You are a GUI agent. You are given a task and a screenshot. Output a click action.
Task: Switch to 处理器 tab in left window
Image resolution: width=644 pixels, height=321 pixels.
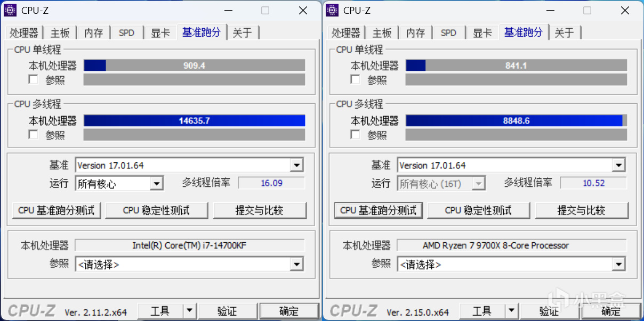coord(24,33)
